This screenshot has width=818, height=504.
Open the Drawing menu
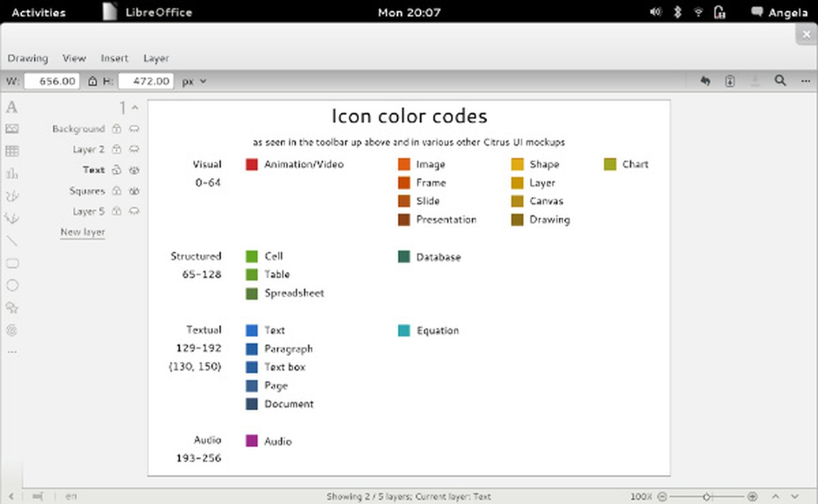(27, 58)
